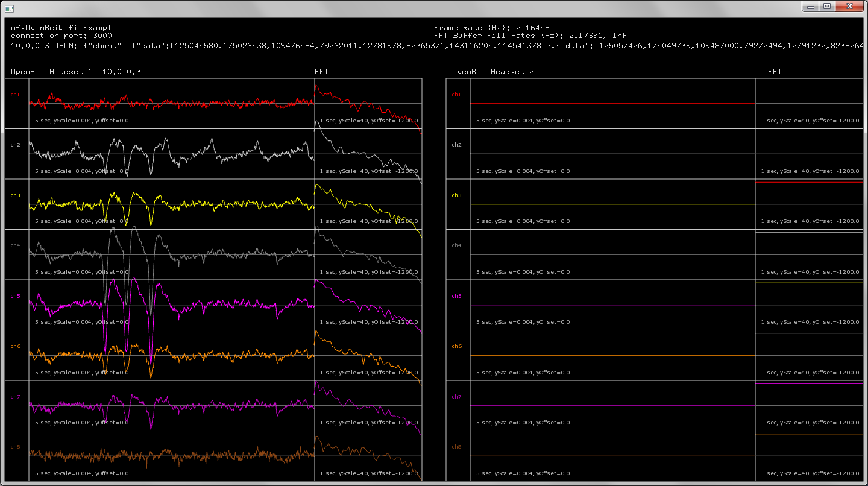
Task: Click the red line in the Headset 2 ch3 FFT
Action: [x=809, y=182]
